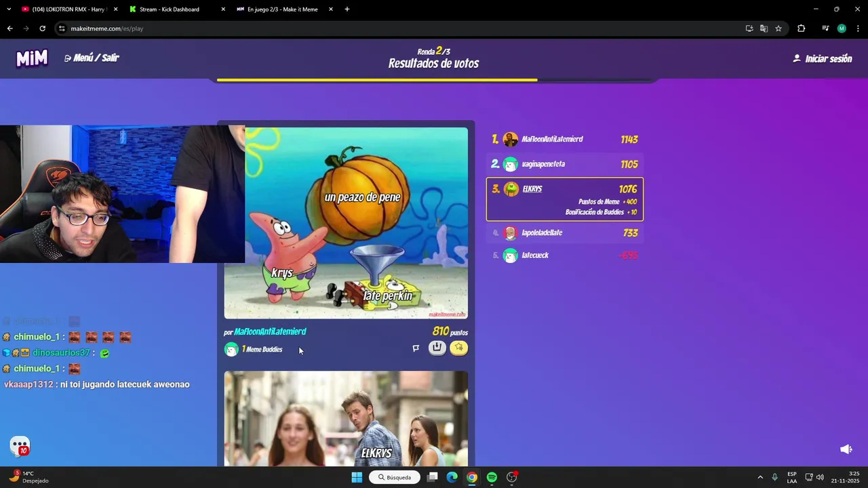The image size is (868, 488).
Task: Close the Kick Dashboard tab
Action: click(223, 9)
